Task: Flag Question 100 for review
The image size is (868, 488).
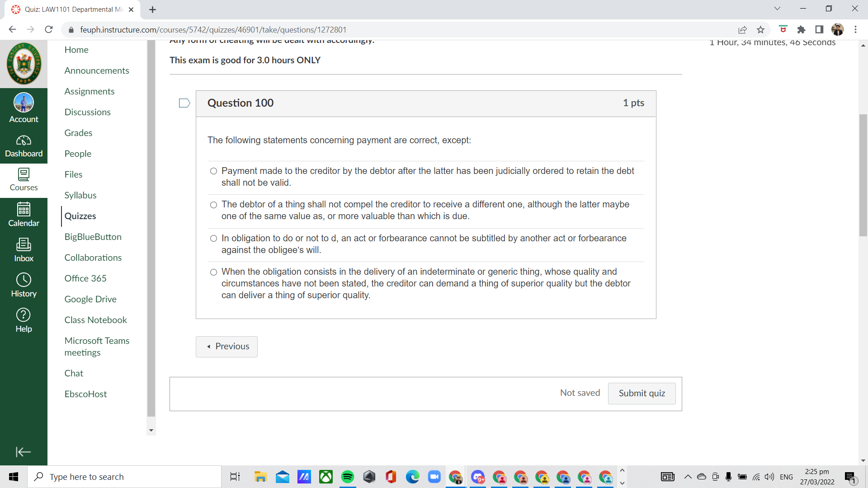Action: pyautogui.click(x=184, y=103)
